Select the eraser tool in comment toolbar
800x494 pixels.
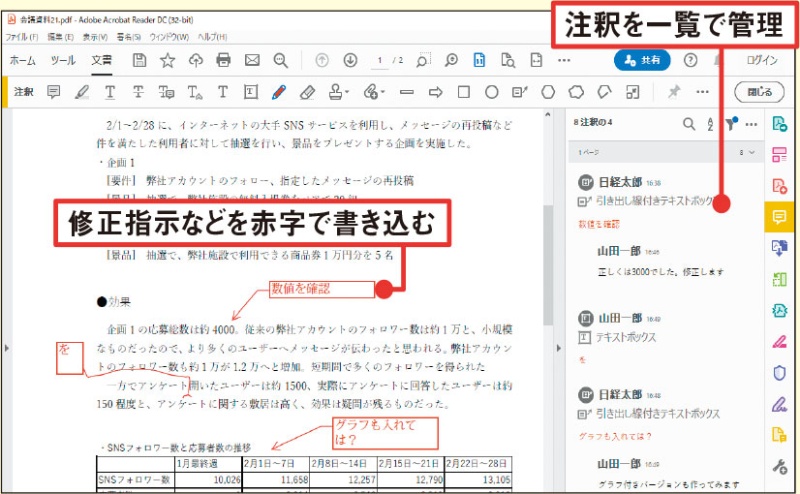pos(307,92)
